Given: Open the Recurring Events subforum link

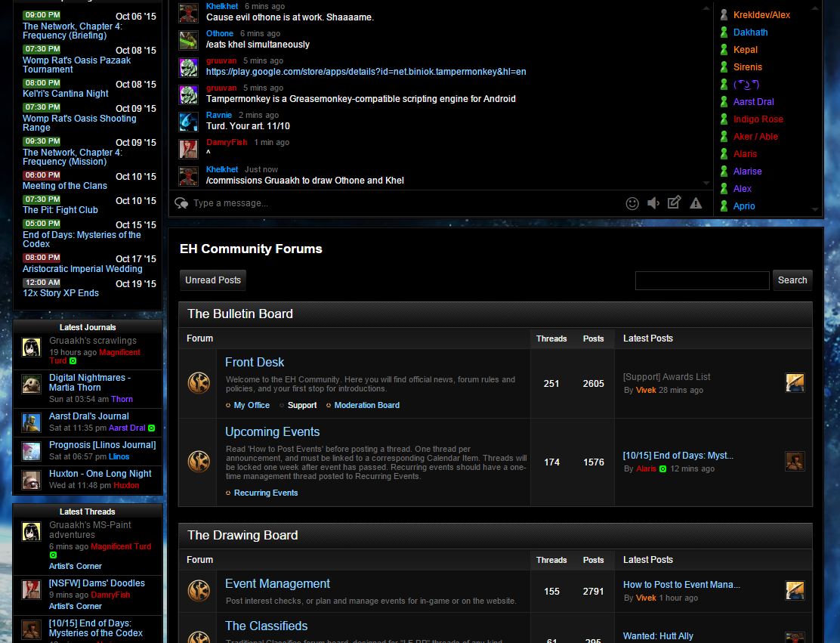Looking at the screenshot, I should 266,493.
